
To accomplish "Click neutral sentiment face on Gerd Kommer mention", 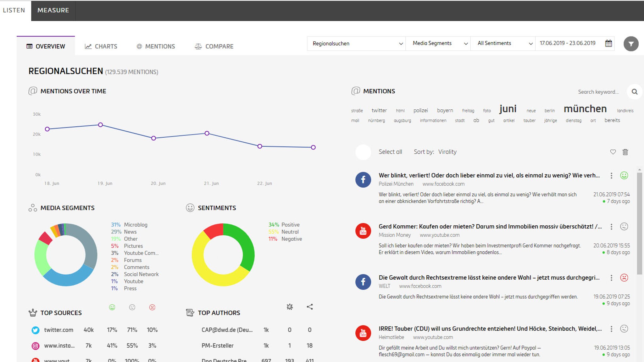I will [x=624, y=227].
